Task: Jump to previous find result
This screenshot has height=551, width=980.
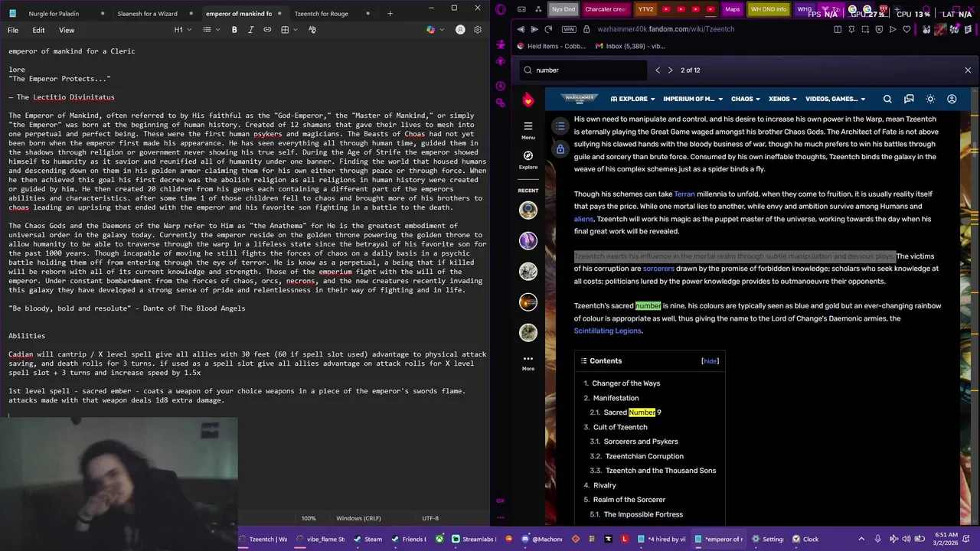Action: click(x=658, y=70)
